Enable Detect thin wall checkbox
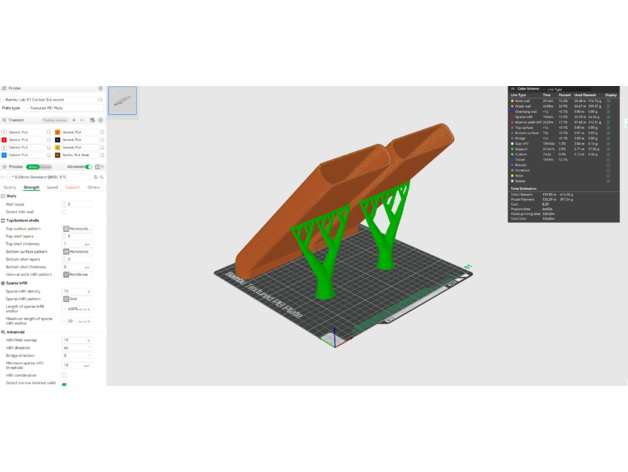The image size is (628, 472). [x=65, y=212]
